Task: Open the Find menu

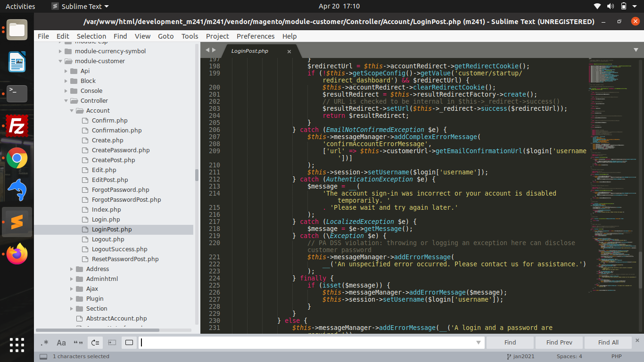Action: point(120,36)
